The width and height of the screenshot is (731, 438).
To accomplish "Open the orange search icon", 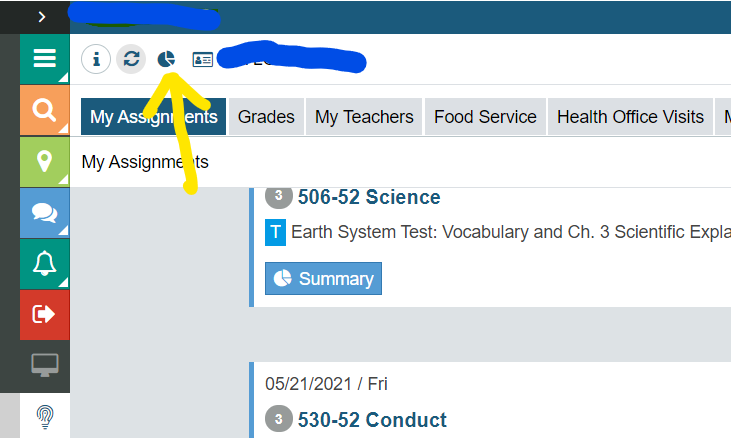I will click(45, 110).
